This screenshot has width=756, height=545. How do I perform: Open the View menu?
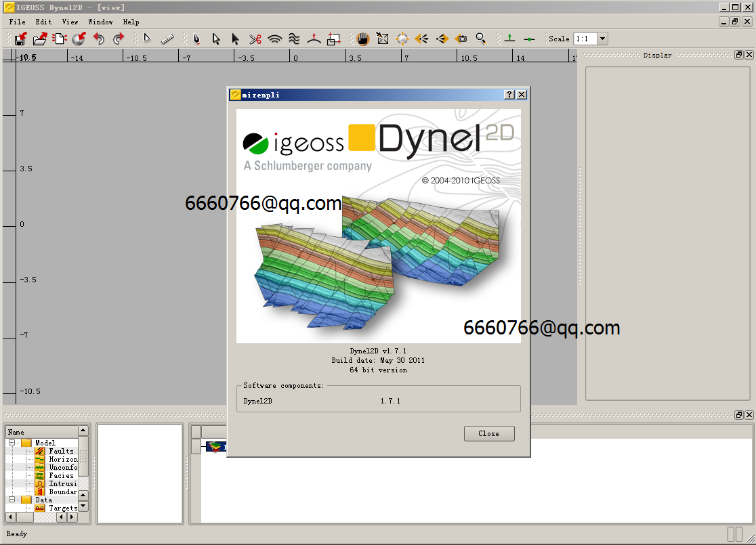tap(70, 22)
